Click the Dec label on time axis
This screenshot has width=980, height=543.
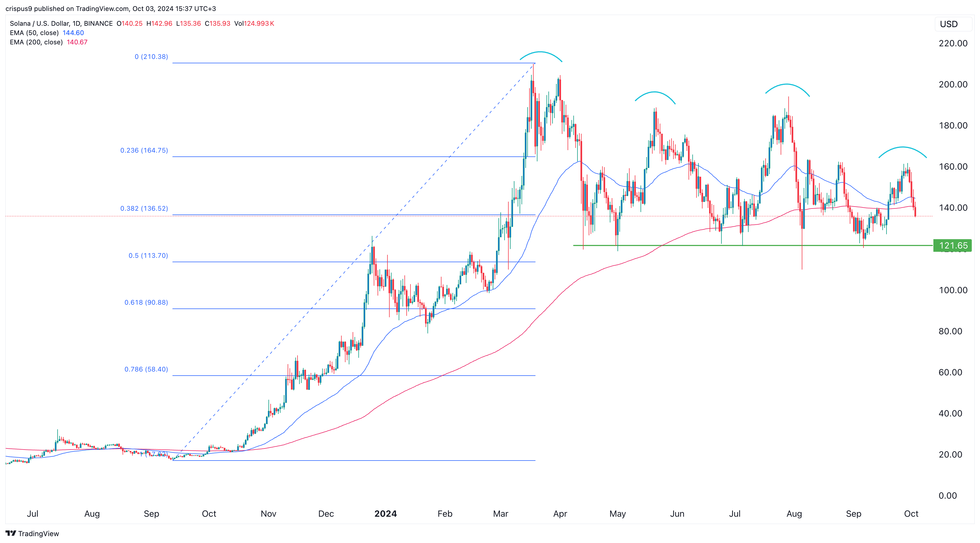tap(326, 514)
